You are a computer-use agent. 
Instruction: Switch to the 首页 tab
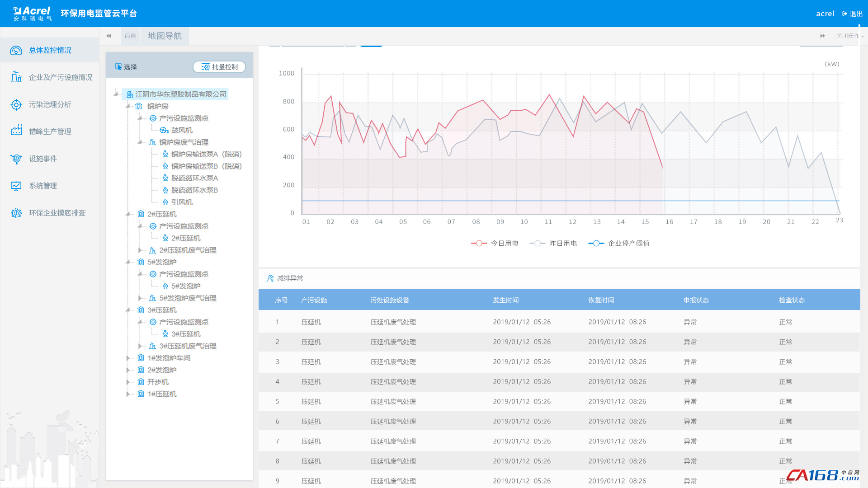coord(130,36)
